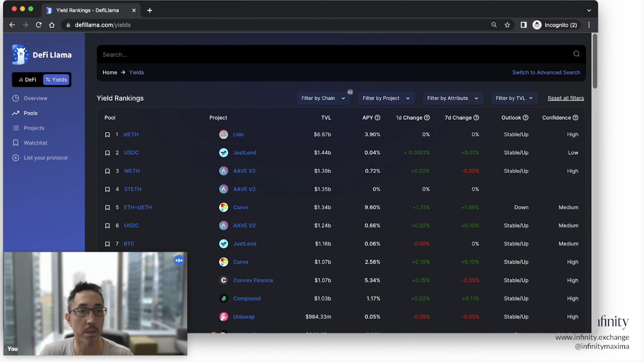Click the Lido project logo icon
Screen dimensions: 644x362
(x=224, y=134)
